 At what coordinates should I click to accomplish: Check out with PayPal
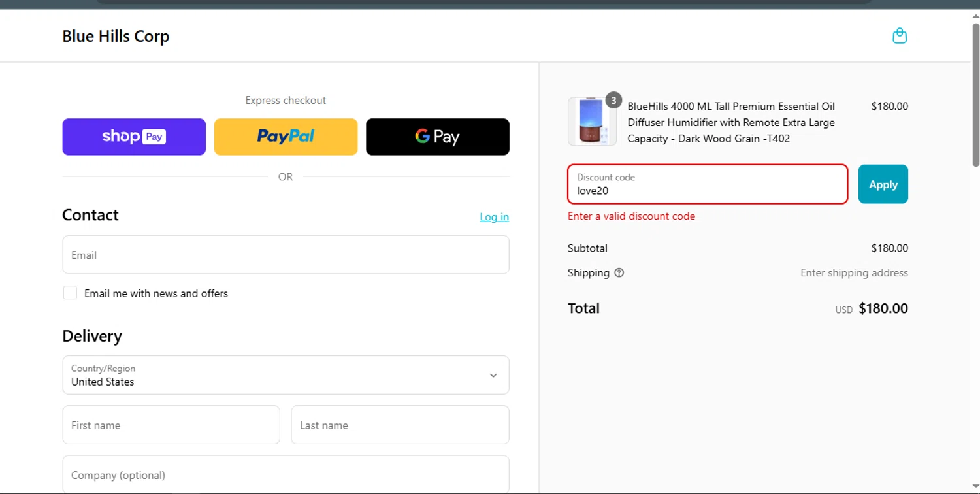point(286,137)
